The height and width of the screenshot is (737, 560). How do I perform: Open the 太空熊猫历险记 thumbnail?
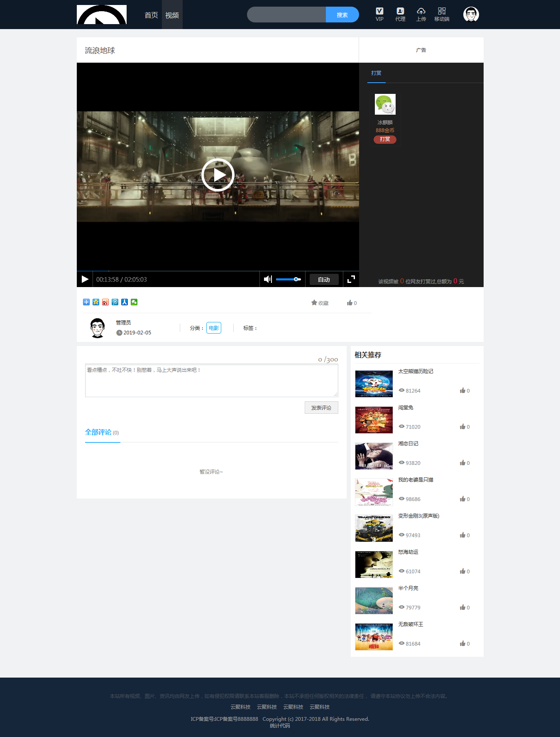pos(374,384)
